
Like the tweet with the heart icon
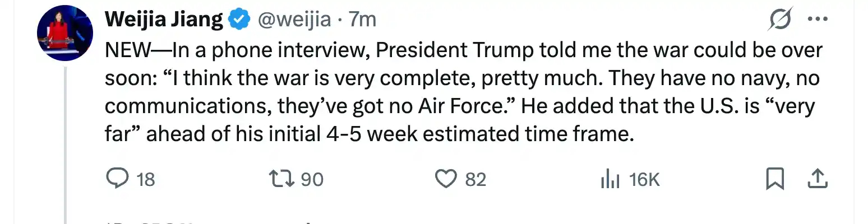[446, 179]
